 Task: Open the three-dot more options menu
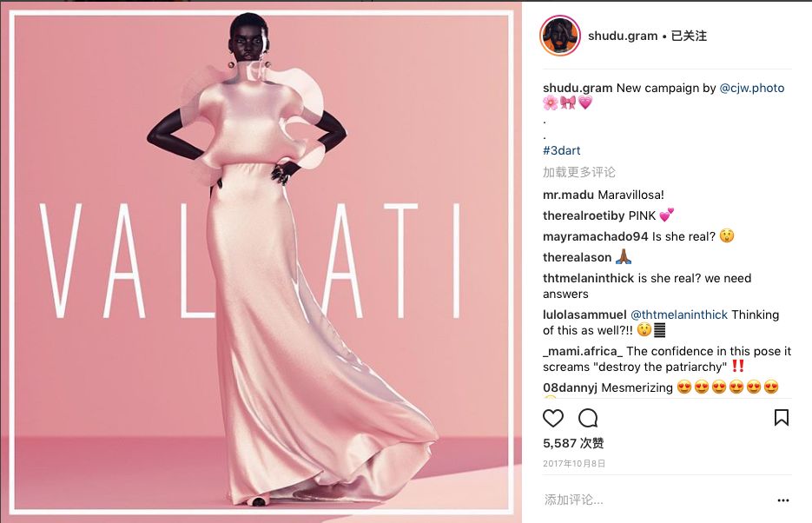point(783,500)
